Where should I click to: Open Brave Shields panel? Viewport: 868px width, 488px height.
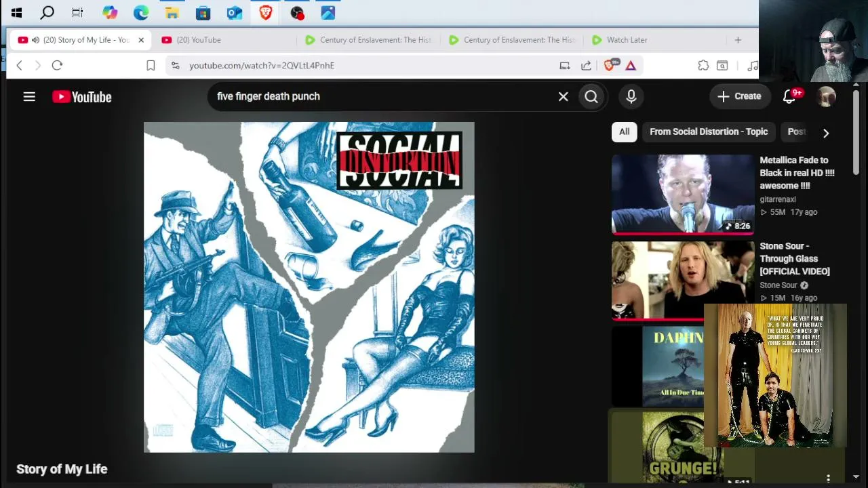[x=610, y=65]
